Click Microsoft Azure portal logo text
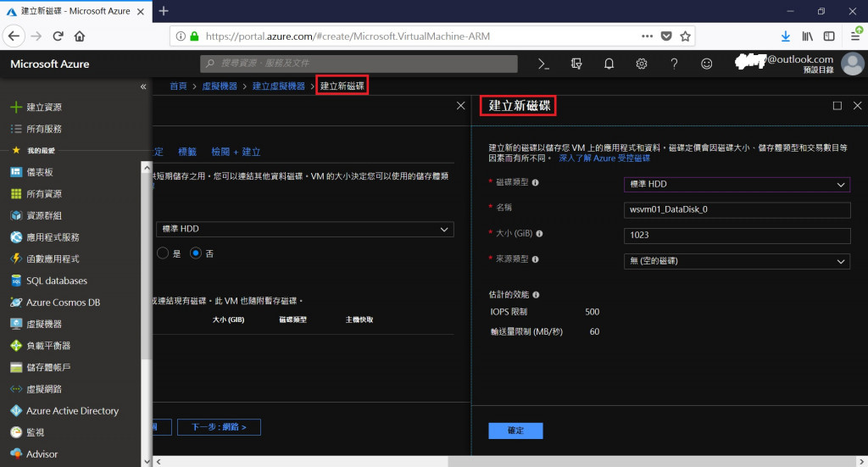 click(x=50, y=64)
